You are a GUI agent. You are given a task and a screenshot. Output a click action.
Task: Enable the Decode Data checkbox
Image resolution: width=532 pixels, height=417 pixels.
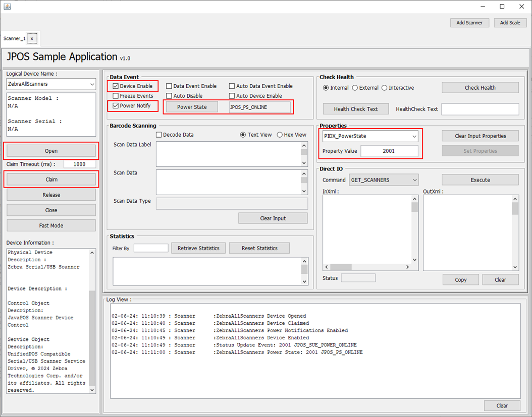[x=159, y=135]
